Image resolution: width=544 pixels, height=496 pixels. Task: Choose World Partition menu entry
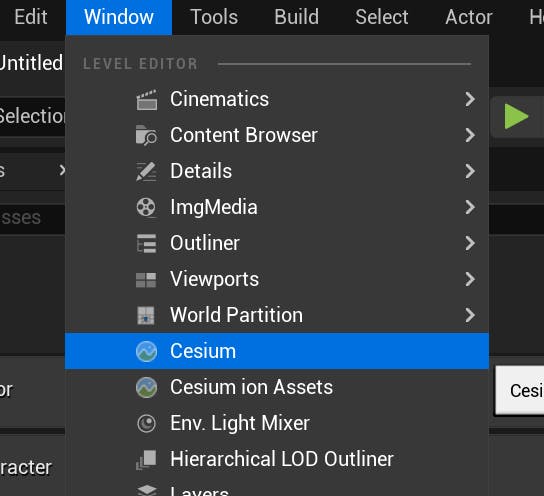tap(277, 315)
